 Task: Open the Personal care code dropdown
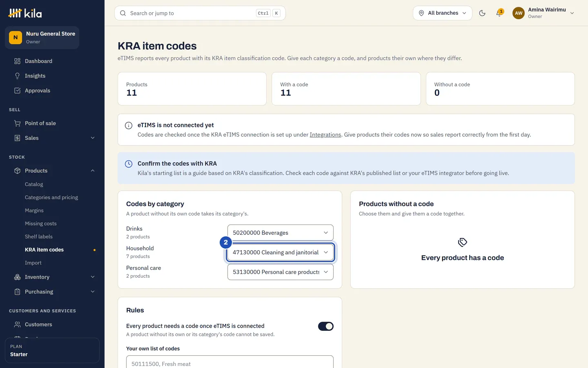281,272
